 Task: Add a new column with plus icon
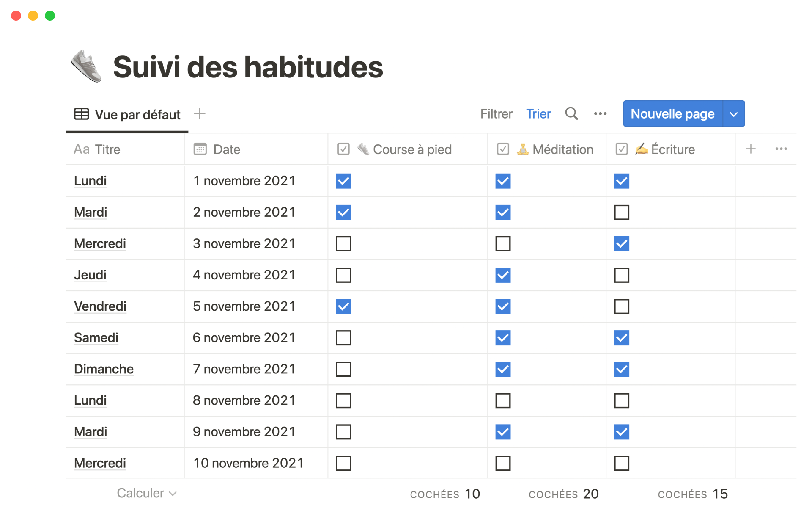[x=751, y=149]
